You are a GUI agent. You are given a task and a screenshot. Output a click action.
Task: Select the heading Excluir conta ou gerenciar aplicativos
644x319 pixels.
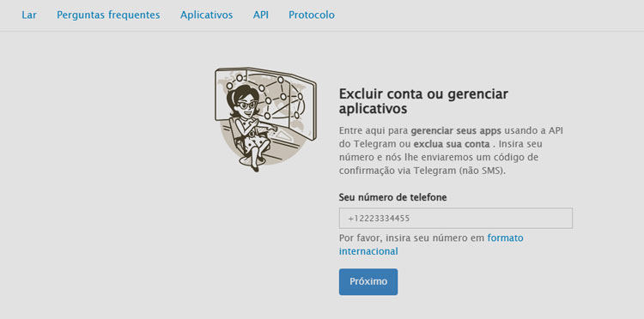pyautogui.click(x=423, y=101)
